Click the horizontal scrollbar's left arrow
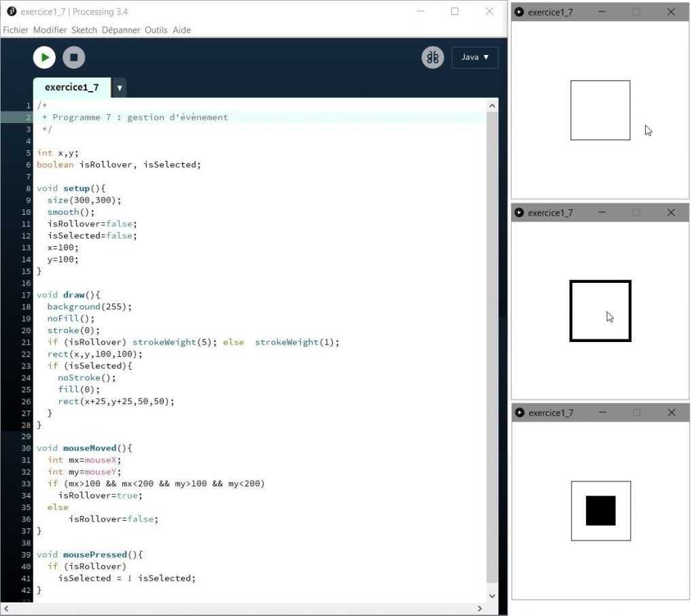The height and width of the screenshot is (616, 696). pos(7,609)
